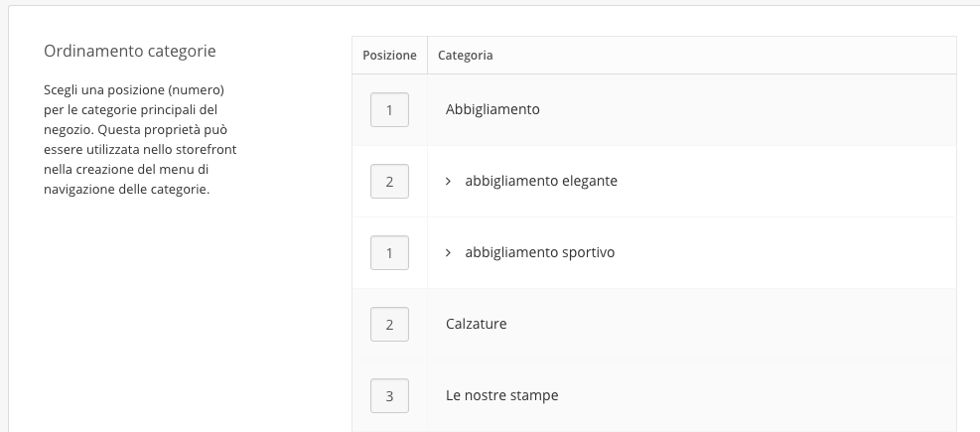Select the Calzature category name
Viewport: 980px width, 432px height.
pyautogui.click(x=477, y=325)
